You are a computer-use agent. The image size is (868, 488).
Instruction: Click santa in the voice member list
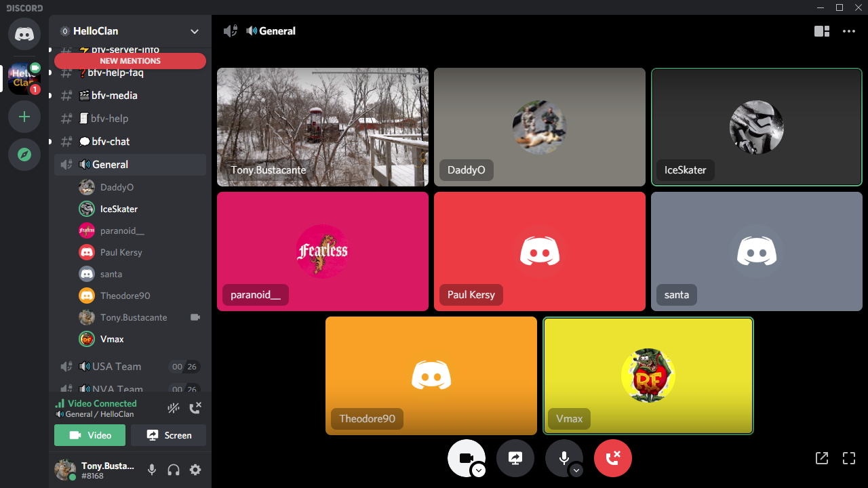point(141,274)
